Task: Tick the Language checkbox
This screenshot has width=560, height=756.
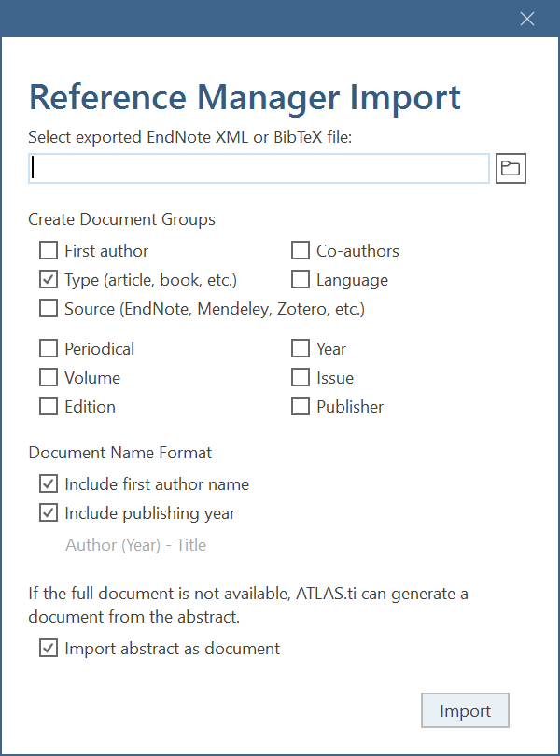Action: point(301,279)
